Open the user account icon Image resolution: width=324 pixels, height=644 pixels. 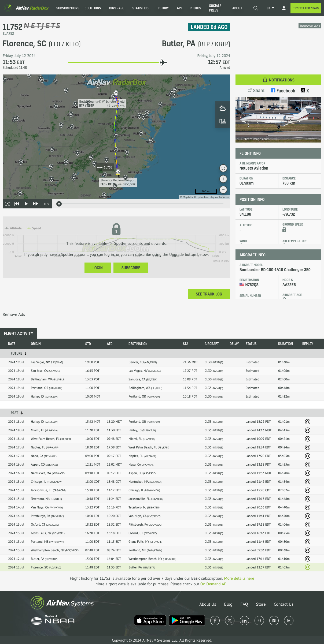[284, 8]
